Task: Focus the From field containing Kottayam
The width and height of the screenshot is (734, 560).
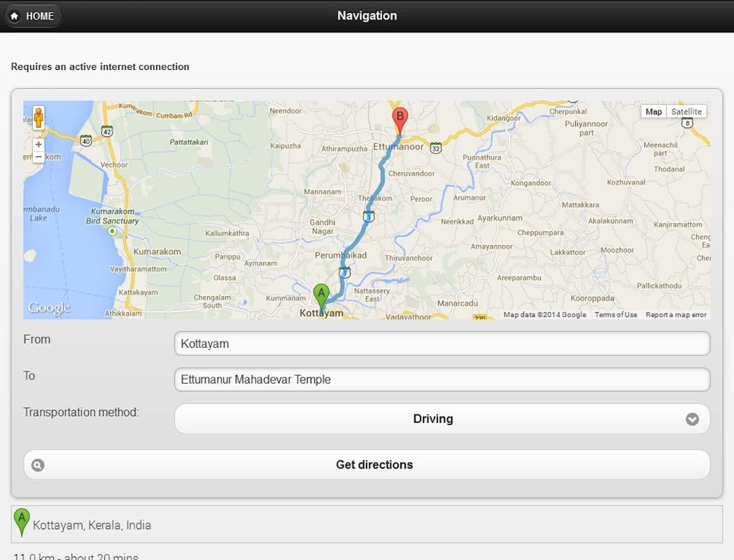Action: pyautogui.click(x=442, y=344)
